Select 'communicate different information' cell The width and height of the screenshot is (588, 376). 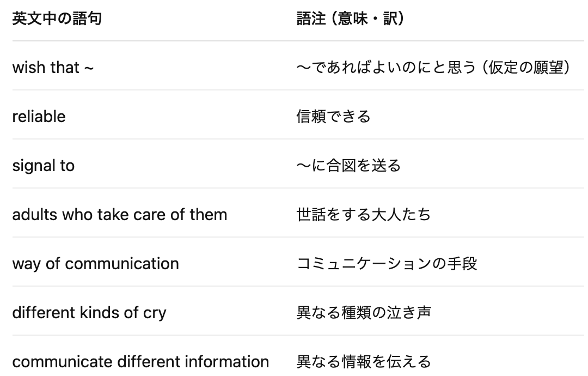pos(140,362)
